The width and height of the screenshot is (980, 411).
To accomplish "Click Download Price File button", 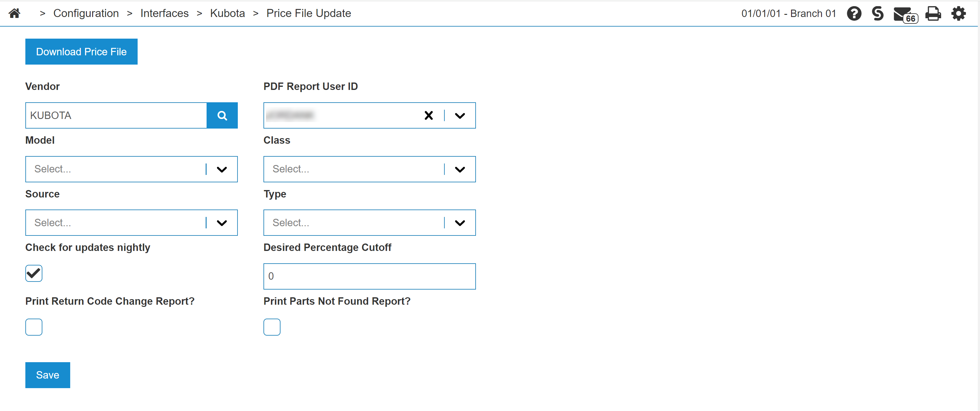I will [x=81, y=52].
